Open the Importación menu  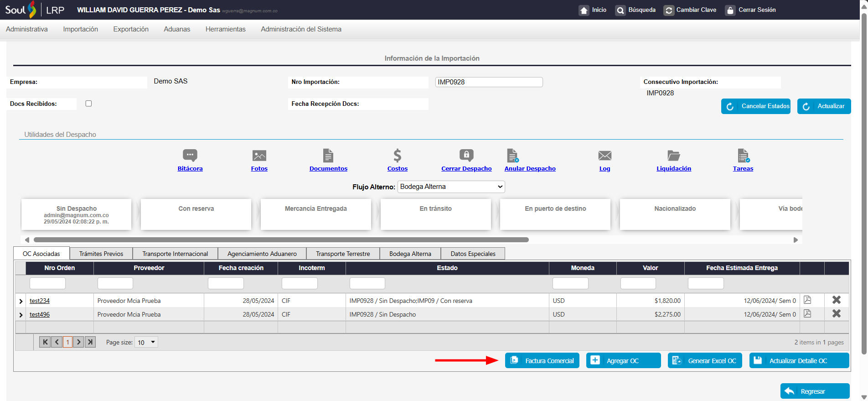tap(80, 29)
